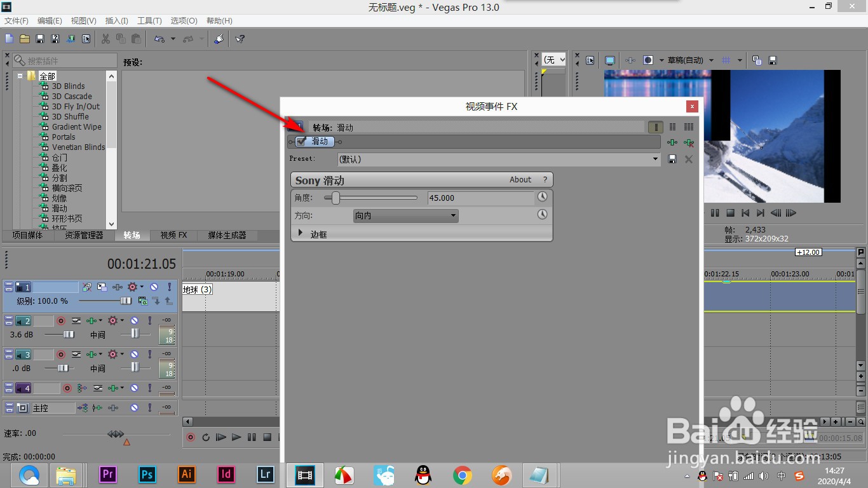The height and width of the screenshot is (488, 868).
Task: Mute the 主控 master bus
Action: pyautogui.click(x=134, y=408)
